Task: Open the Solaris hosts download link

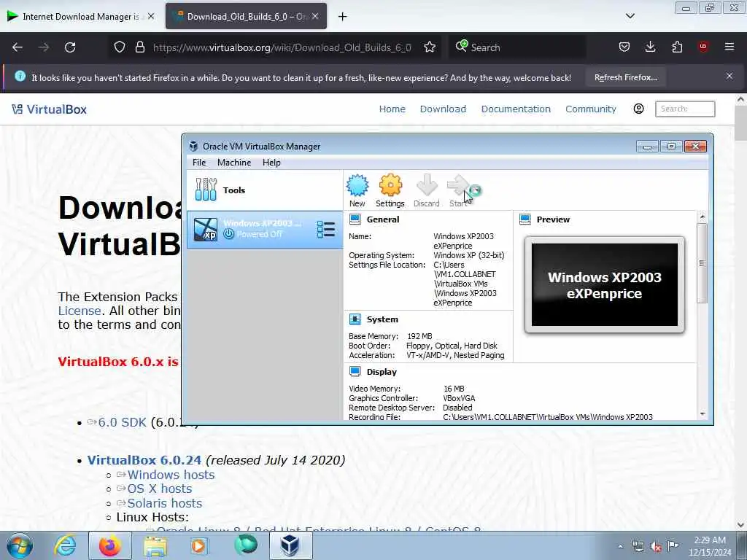Action: point(164,503)
